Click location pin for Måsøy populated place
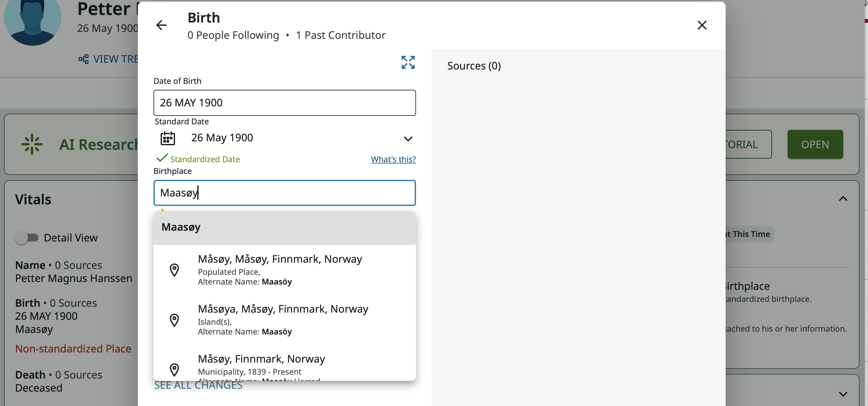The height and width of the screenshot is (406, 868). click(x=174, y=270)
